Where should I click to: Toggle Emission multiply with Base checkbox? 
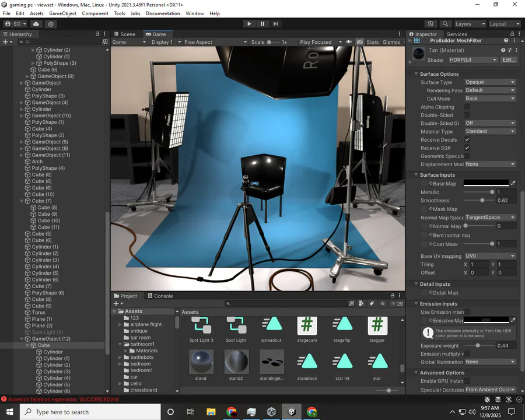(x=467, y=353)
